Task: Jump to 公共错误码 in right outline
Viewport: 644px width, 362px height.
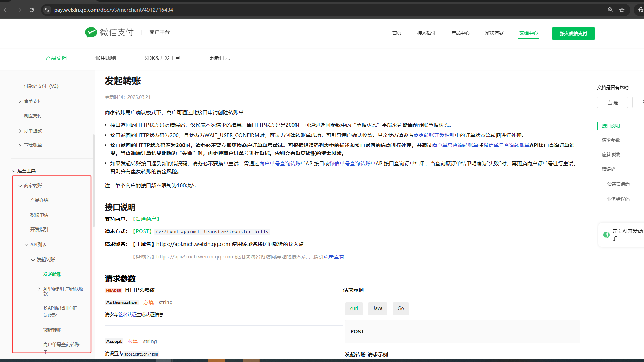Action: (x=618, y=184)
